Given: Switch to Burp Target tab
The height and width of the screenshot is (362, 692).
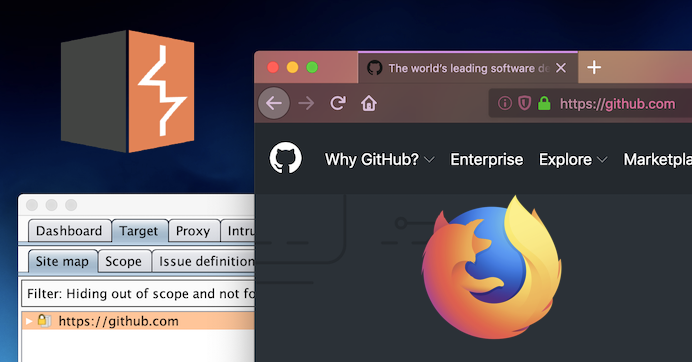Looking at the screenshot, I should [139, 231].
